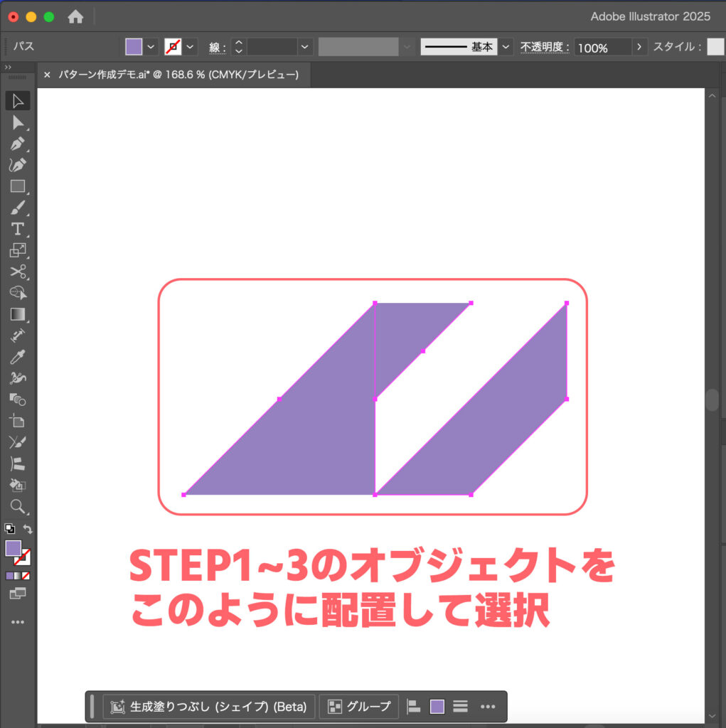This screenshot has width=726, height=728.
Task: Select the Gradient tool
Action: coord(18,314)
